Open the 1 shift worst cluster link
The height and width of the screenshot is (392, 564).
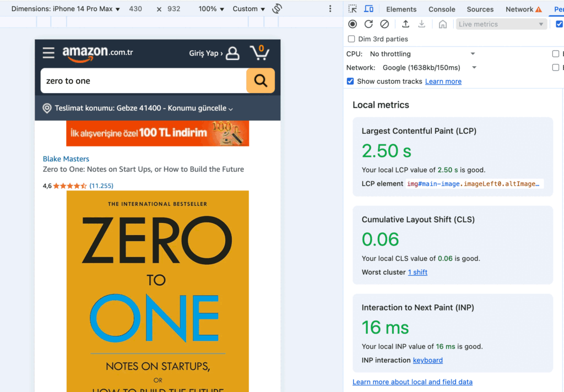(x=417, y=272)
